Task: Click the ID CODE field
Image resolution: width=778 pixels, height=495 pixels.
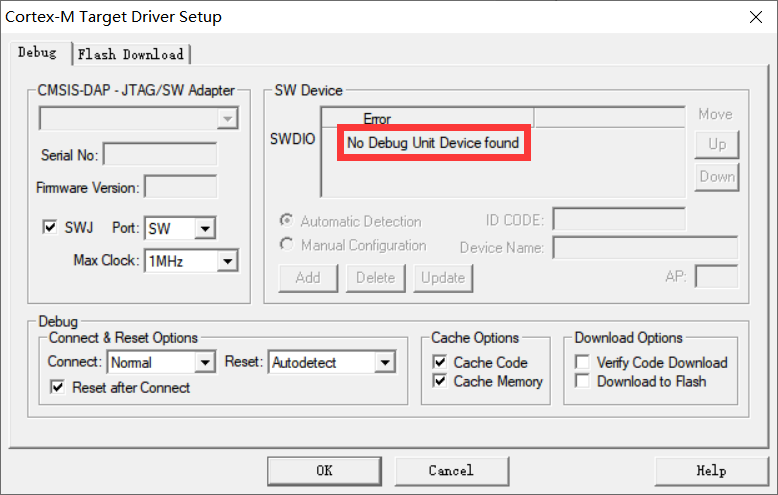Action: point(619,219)
